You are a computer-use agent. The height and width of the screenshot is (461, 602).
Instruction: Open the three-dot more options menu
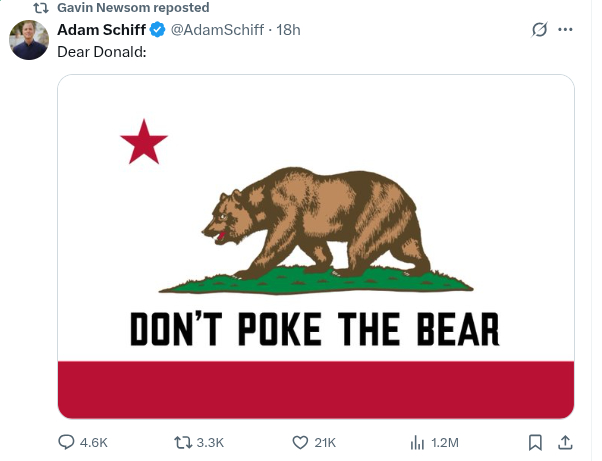(566, 29)
